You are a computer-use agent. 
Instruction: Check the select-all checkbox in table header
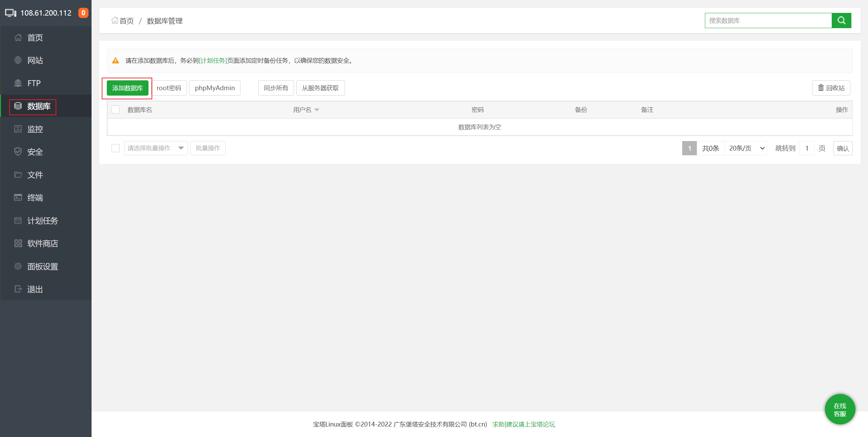[116, 110]
